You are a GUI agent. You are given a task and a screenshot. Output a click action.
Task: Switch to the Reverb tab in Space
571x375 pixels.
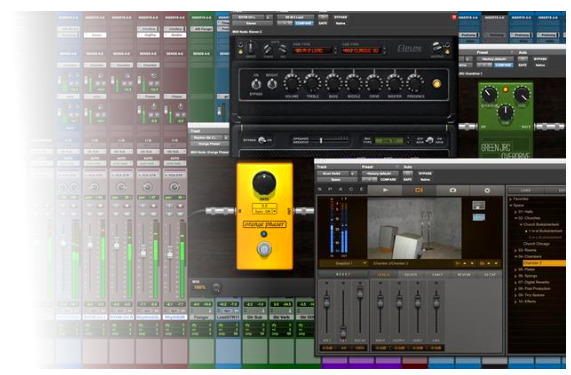464,275
